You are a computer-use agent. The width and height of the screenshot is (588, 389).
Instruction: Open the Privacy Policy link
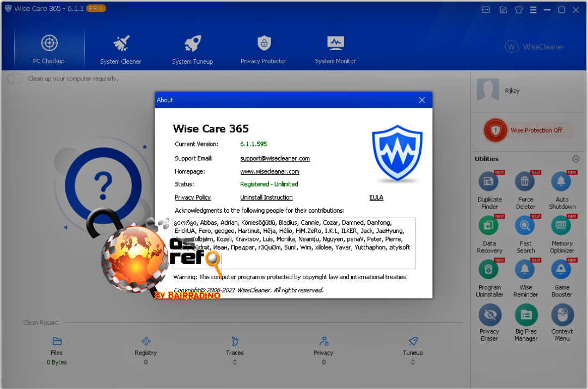[193, 197]
